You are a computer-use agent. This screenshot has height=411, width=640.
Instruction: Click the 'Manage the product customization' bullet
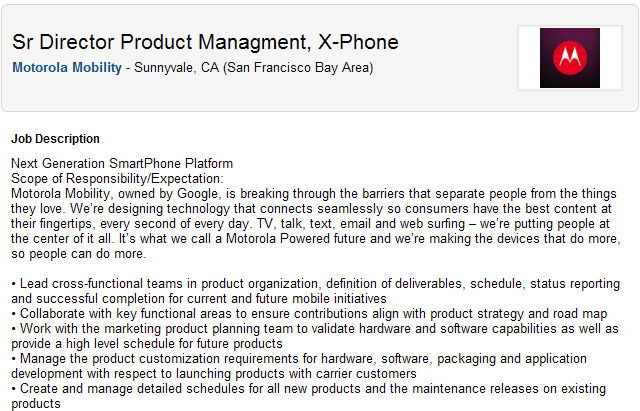(299, 366)
